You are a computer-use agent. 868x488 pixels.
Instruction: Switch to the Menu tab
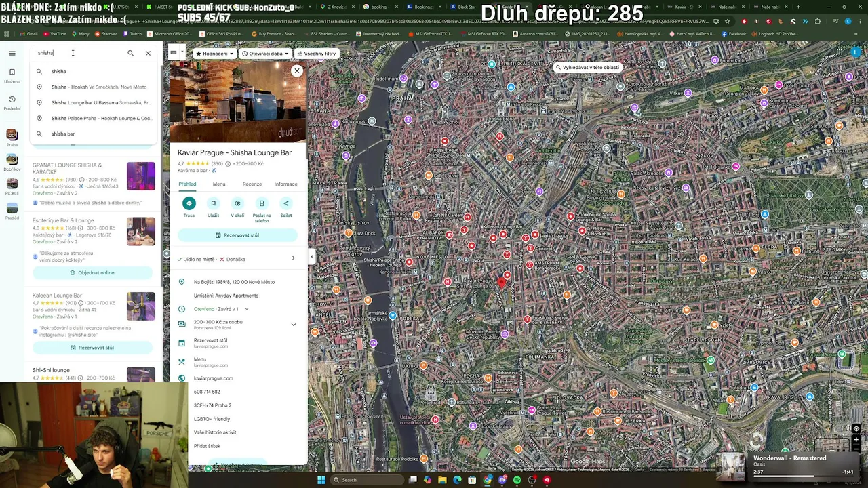pos(219,184)
